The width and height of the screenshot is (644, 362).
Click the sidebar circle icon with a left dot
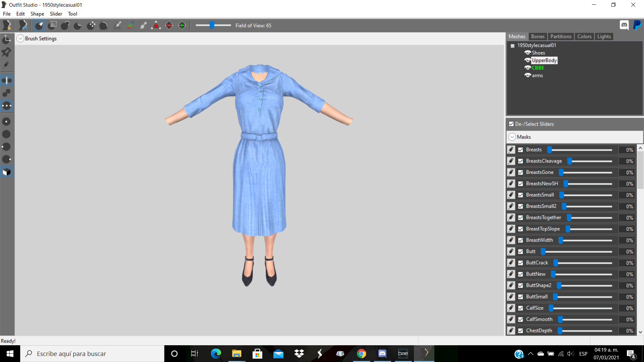(x=7, y=147)
